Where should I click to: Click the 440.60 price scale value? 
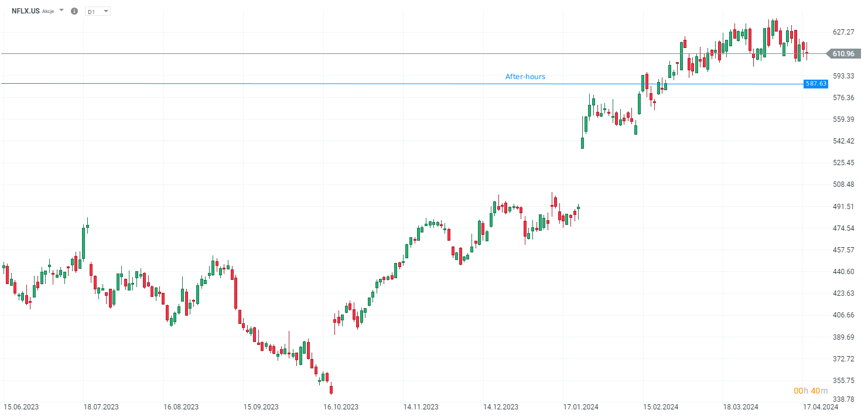pyautogui.click(x=843, y=272)
